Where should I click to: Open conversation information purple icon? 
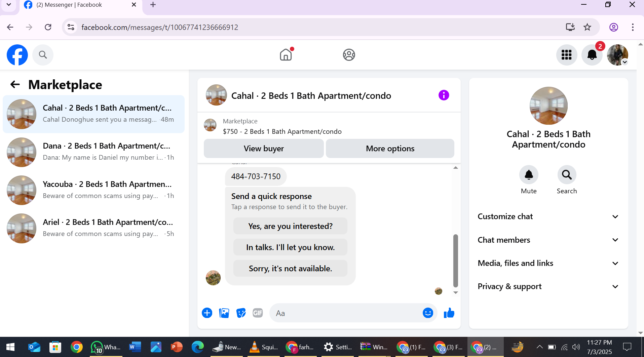coord(444,95)
